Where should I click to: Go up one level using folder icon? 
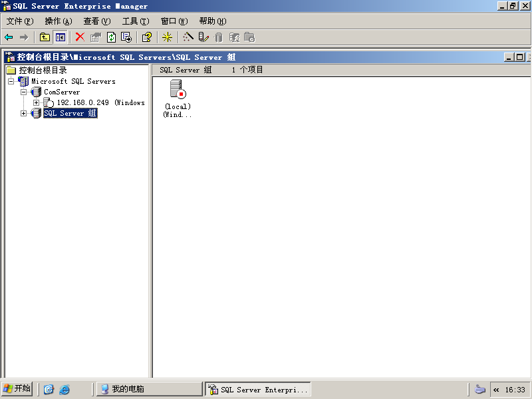(x=45, y=37)
